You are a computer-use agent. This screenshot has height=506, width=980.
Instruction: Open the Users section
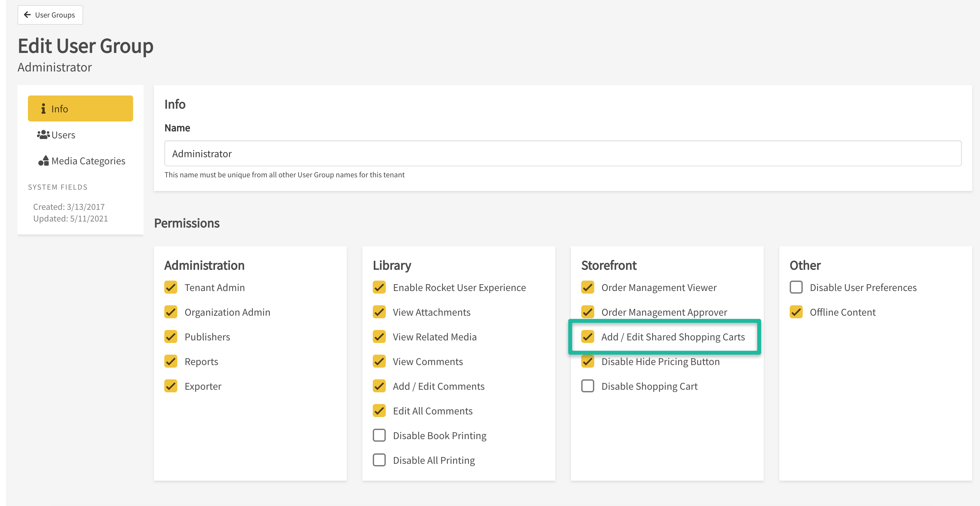pyautogui.click(x=63, y=135)
